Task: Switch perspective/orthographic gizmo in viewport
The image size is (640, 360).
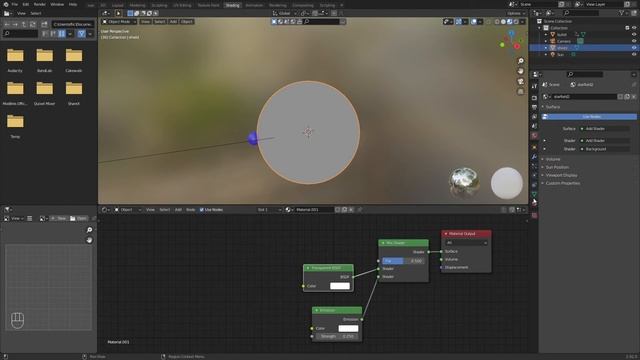Action: tap(520, 92)
